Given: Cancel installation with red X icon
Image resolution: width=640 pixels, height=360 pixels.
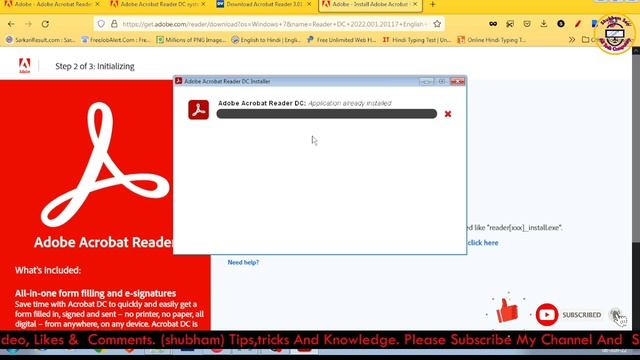Looking at the screenshot, I should click(x=448, y=114).
